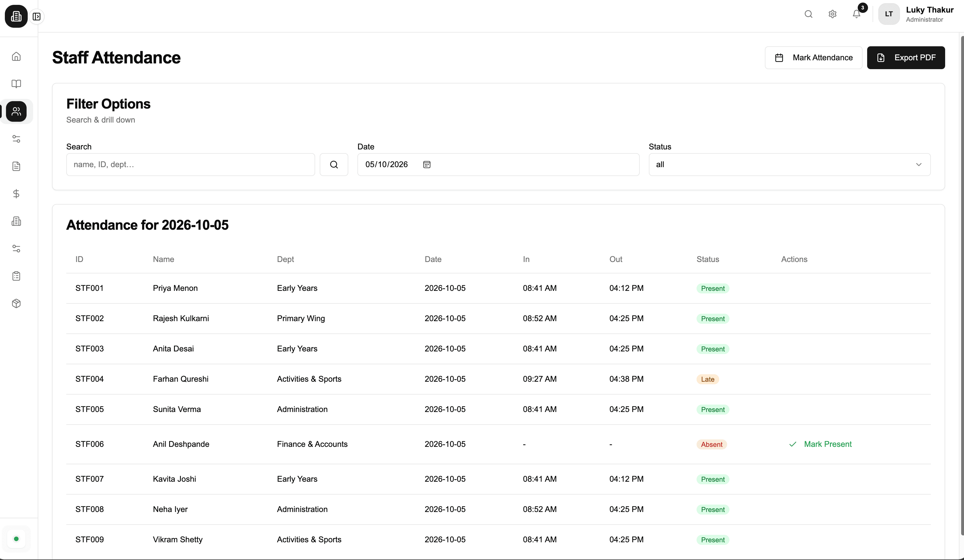The width and height of the screenshot is (964, 560).
Task: Click the Finance & Accounts department cell
Action: (312, 444)
